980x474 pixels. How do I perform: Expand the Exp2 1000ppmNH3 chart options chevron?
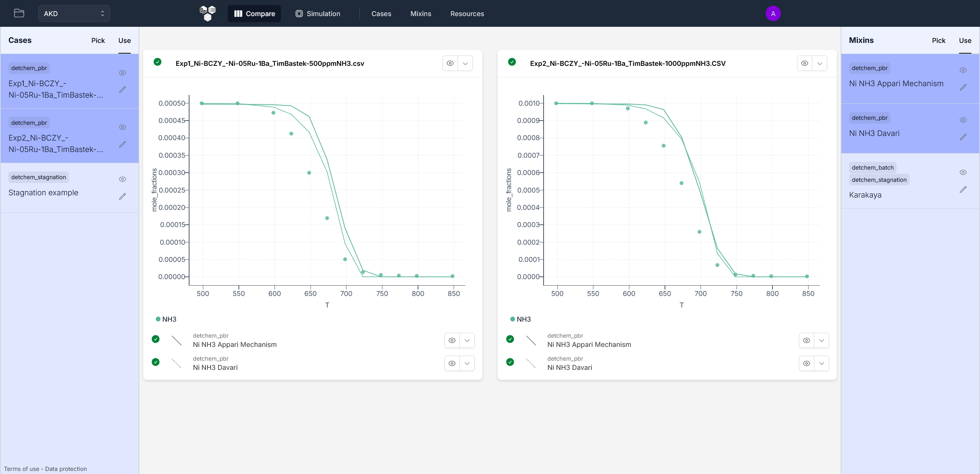tap(820, 63)
